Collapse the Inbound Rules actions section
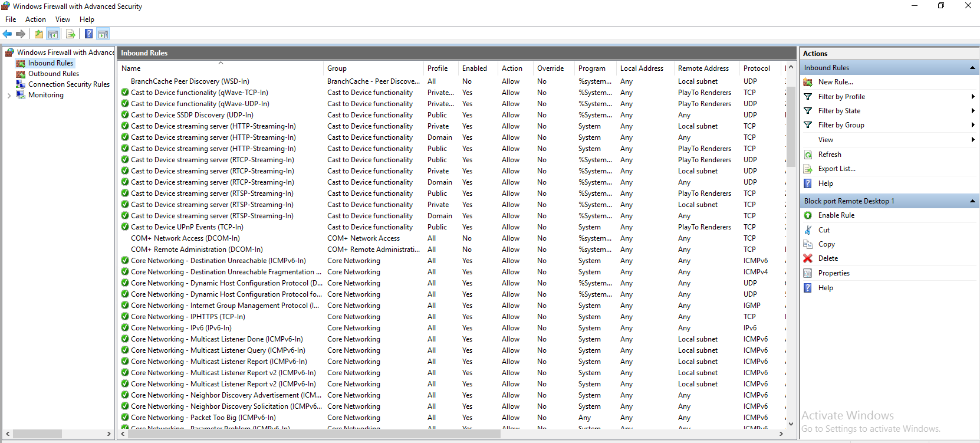This screenshot has height=443, width=980. click(x=972, y=68)
